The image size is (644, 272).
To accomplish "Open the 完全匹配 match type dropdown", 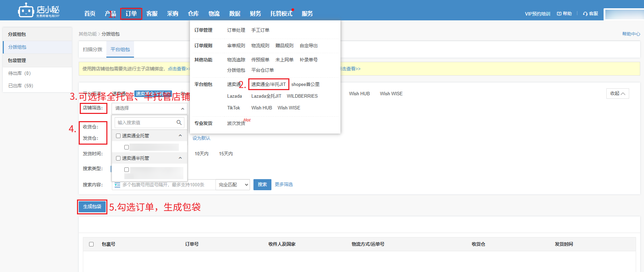I will tap(233, 185).
